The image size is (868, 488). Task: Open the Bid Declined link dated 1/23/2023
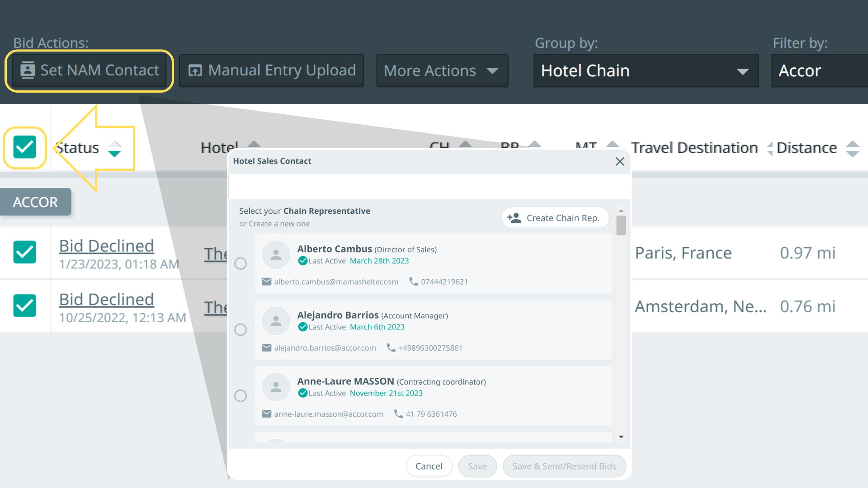point(107,246)
